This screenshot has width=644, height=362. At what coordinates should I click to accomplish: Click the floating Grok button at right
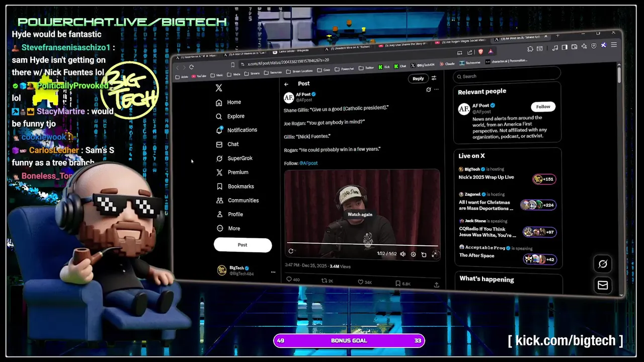(602, 264)
